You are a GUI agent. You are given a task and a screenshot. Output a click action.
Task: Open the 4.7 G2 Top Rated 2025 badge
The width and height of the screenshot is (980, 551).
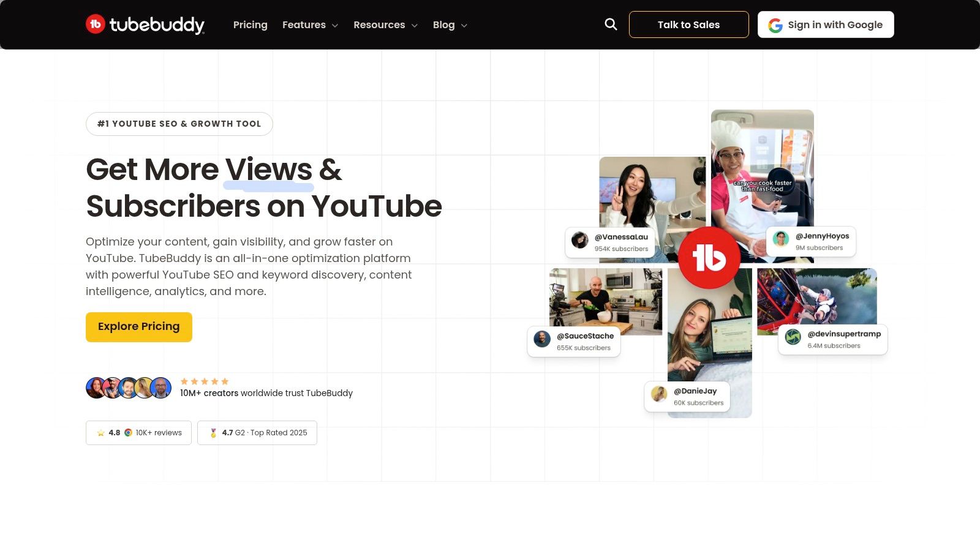257,433
